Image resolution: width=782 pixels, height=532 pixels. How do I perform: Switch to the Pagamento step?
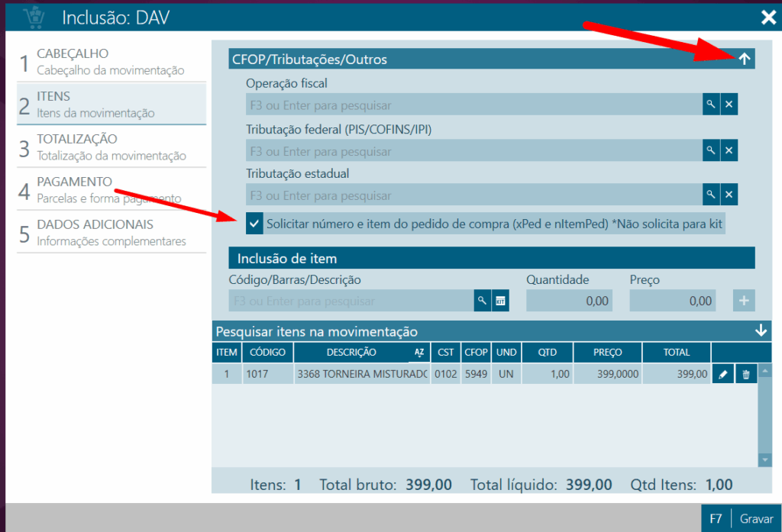(111, 189)
